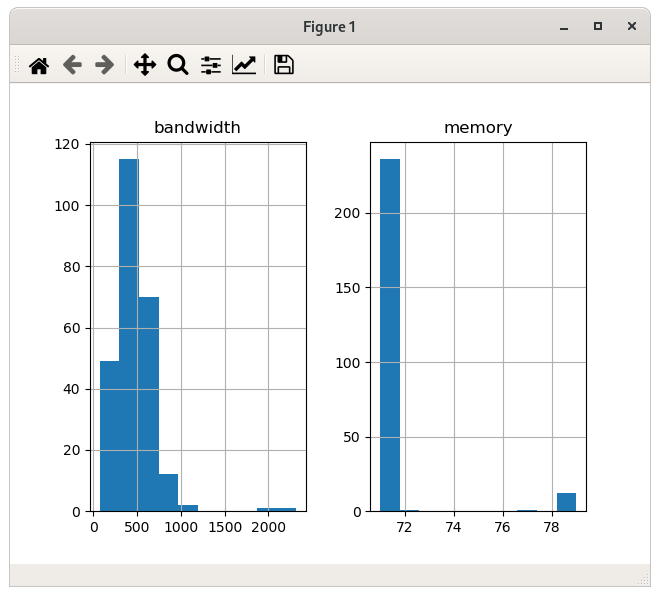Click the bandwidth subplot title
This screenshot has width=660, height=596.
[x=197, y=128]
